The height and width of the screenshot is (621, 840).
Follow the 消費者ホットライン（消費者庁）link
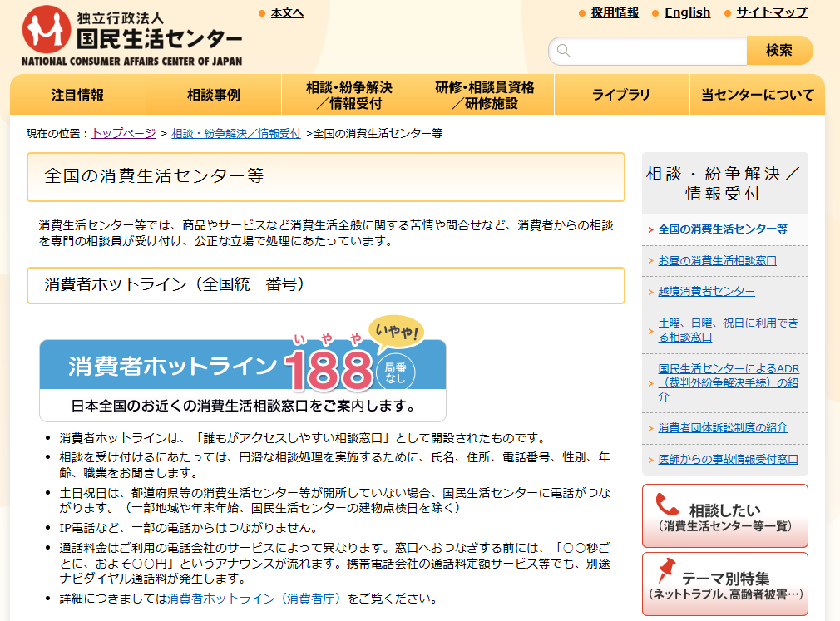point(256,599)
